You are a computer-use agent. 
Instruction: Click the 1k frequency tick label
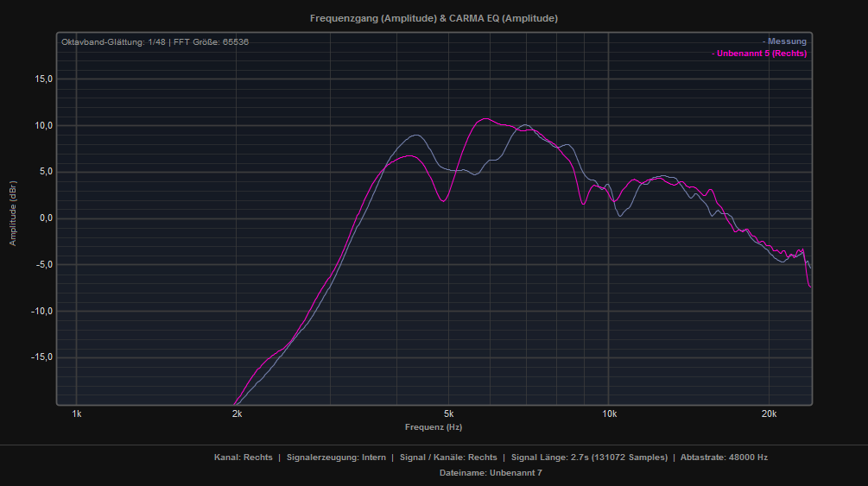pyautogui.click(x=77, y=413)
